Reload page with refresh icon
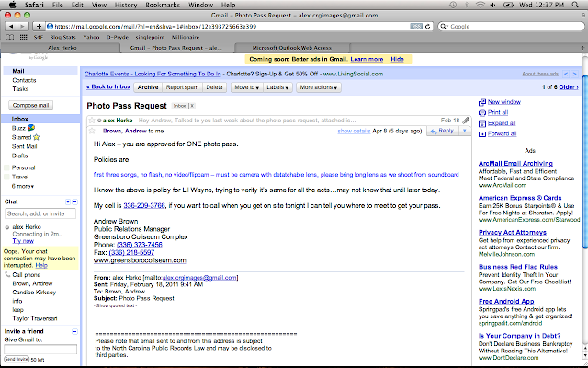The height and width of the screenshot is (368, 588). (427, 27)
